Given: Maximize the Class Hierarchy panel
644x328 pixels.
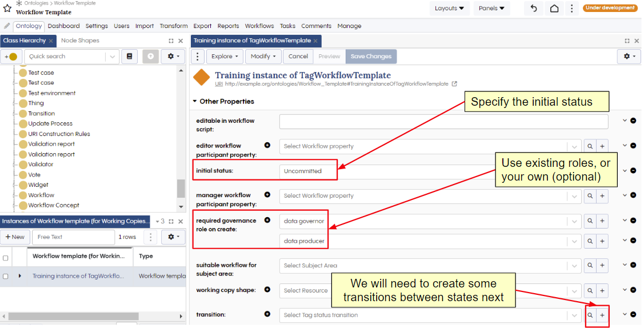Looking at the screenshot, I should point(171,41).
